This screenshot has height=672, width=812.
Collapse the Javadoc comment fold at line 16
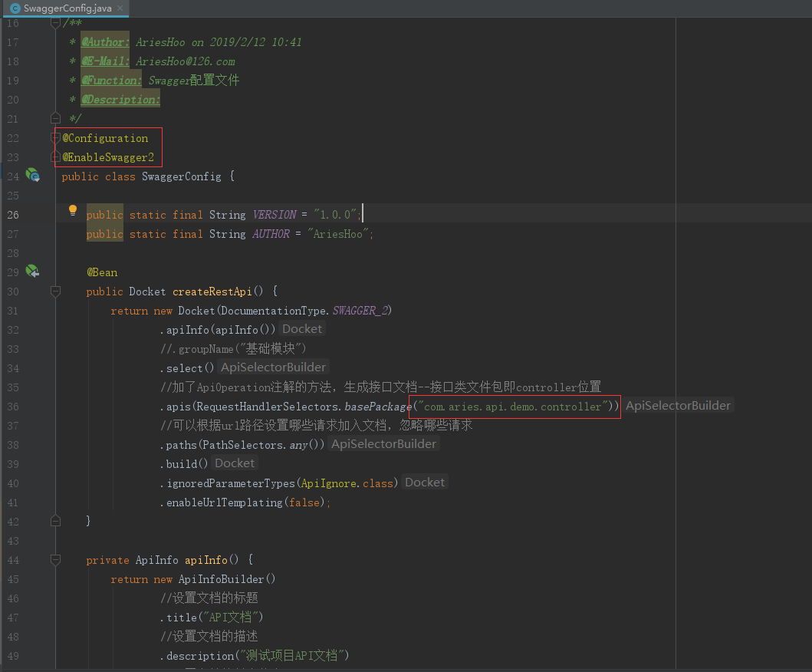click(55, 23)
